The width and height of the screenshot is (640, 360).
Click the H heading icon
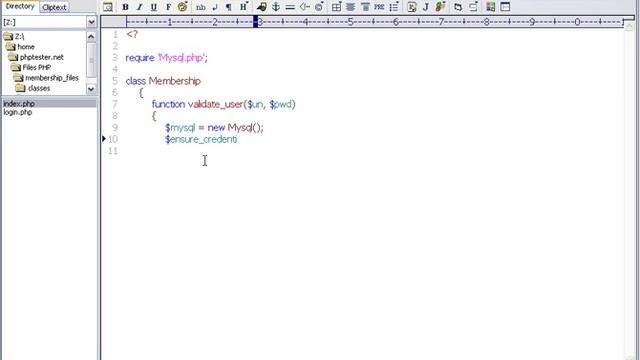tap(244, 7)
